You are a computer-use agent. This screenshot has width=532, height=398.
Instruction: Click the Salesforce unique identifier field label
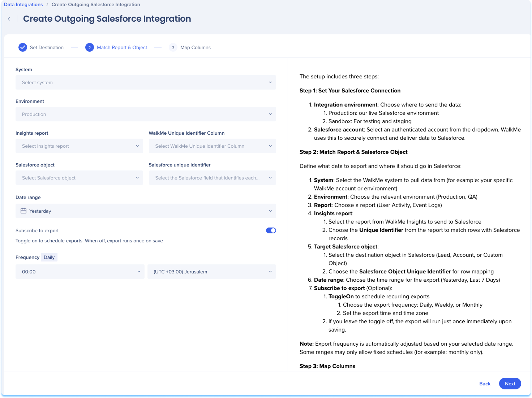pos(180,165)
